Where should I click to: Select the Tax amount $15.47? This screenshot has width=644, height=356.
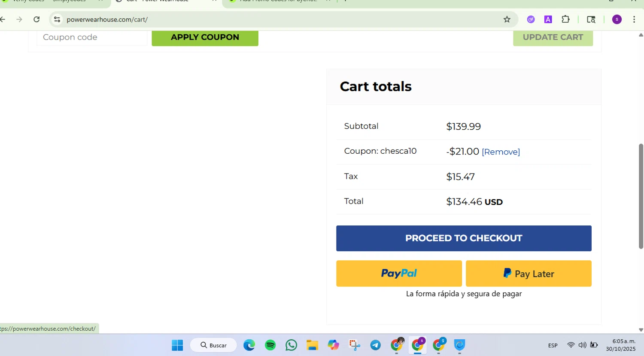click(460, 177)
